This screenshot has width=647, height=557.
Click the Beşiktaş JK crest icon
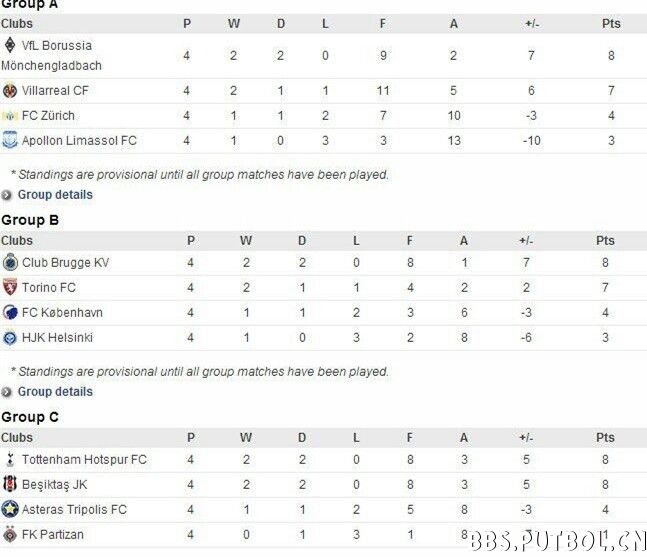pos(10,484)
